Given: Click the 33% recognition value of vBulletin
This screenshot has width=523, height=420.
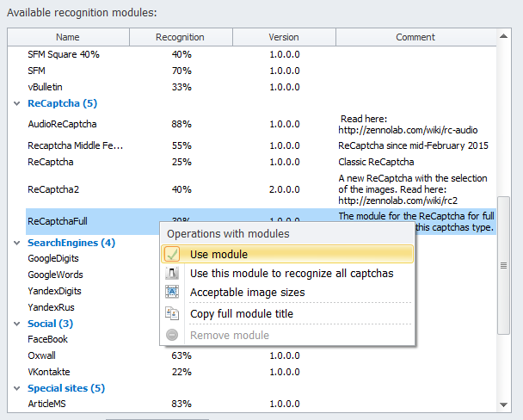Looking at the screenshot, I should (182, 87).
